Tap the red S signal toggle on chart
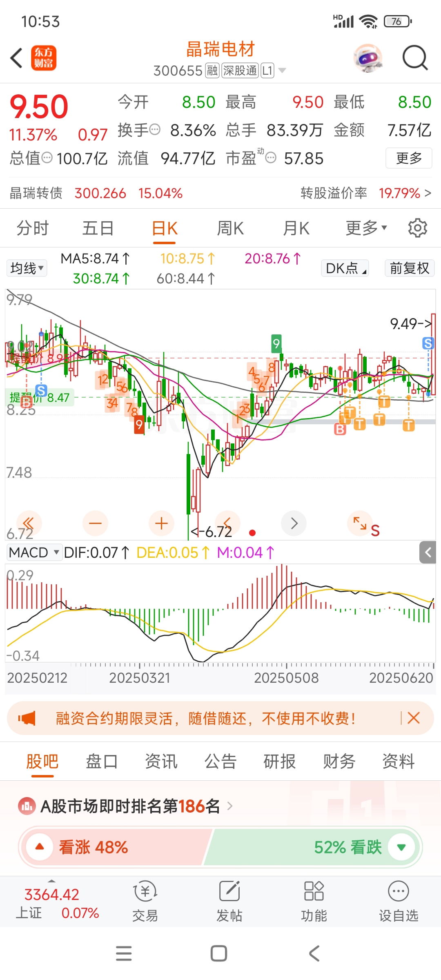The image size is (441, 980). click(x=375, y=530)
